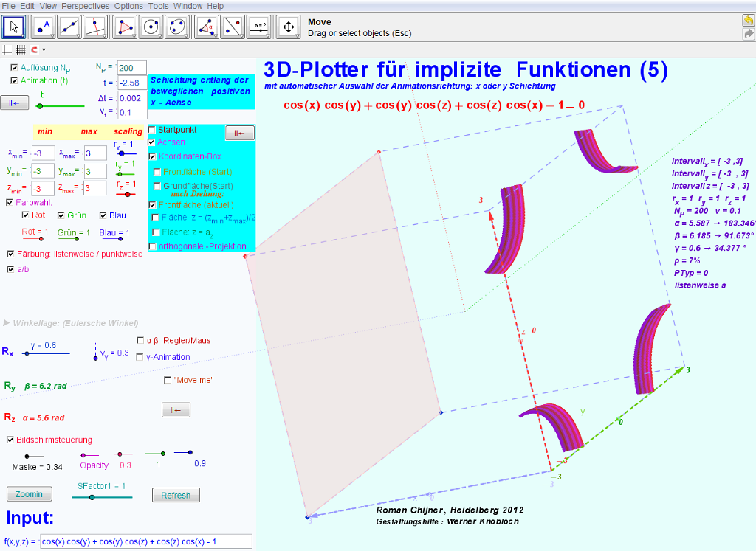Activate the Circle with Center tool
This screenshot has height=551, width=756.
pos(151,27)
